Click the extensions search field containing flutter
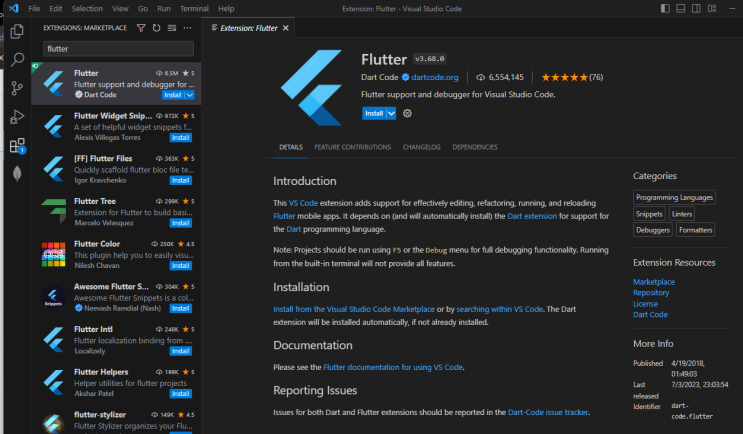Viewport: 743px width, 434px height. [118, 49]
